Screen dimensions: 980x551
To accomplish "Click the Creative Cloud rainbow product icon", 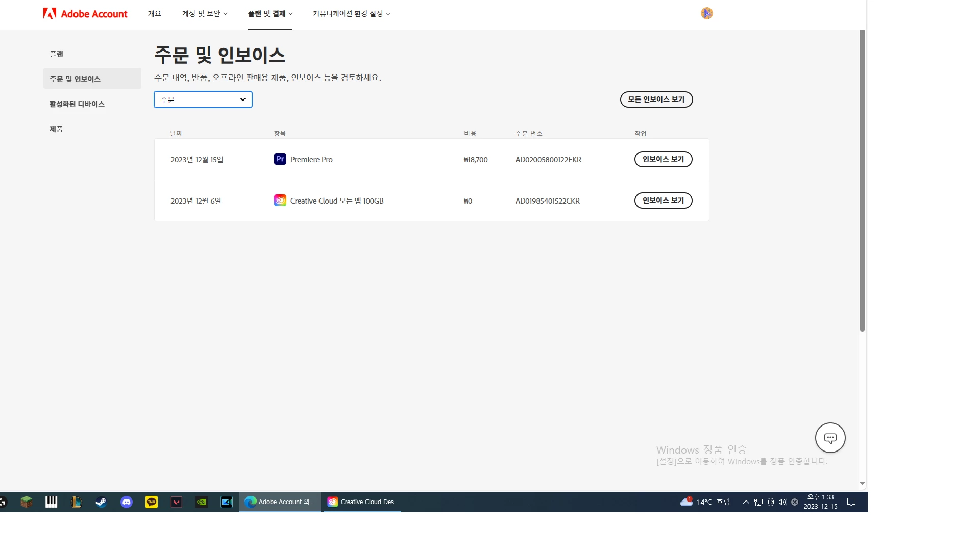I will coord(280,201).
